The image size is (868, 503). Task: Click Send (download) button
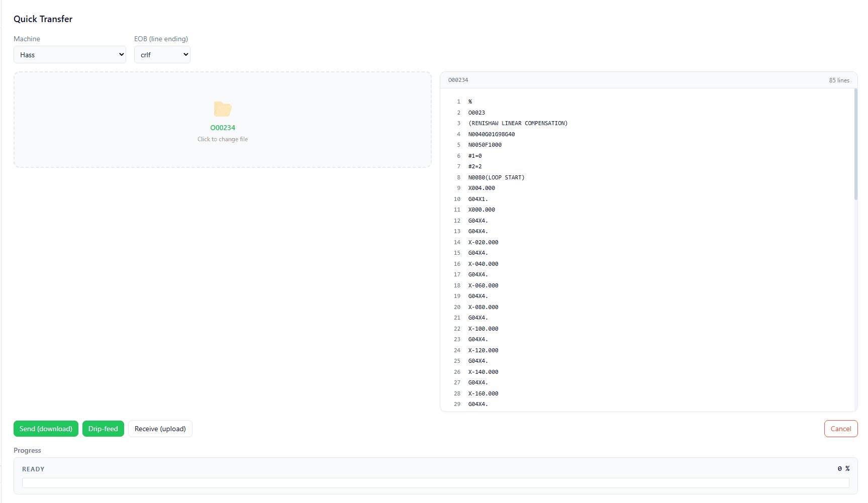tap(46, 429)
